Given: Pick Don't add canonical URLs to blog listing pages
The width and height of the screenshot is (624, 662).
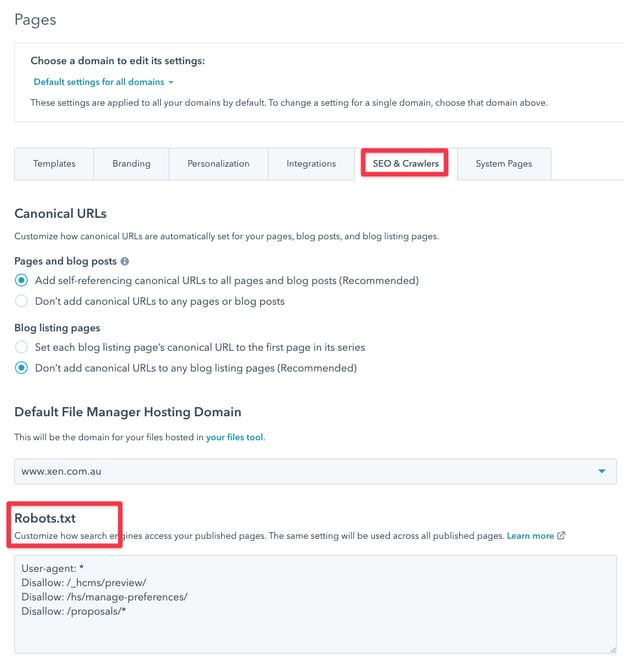Looking at the screenshot, I should pos(21,367).
